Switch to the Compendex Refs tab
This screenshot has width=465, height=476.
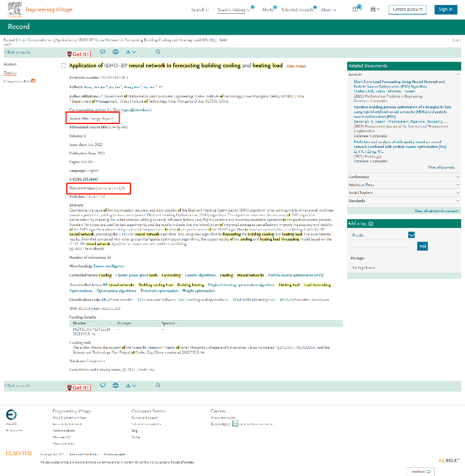[x=17, y=81]
